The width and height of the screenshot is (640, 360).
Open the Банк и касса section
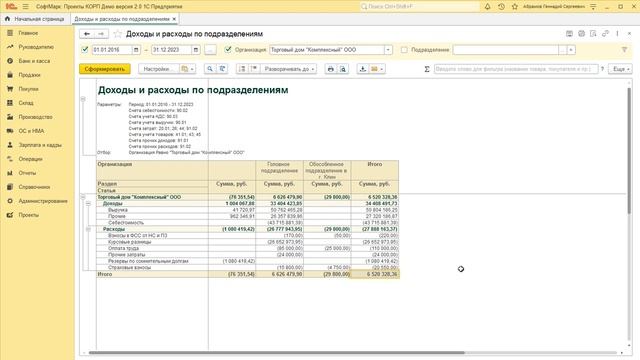point(34,61)
